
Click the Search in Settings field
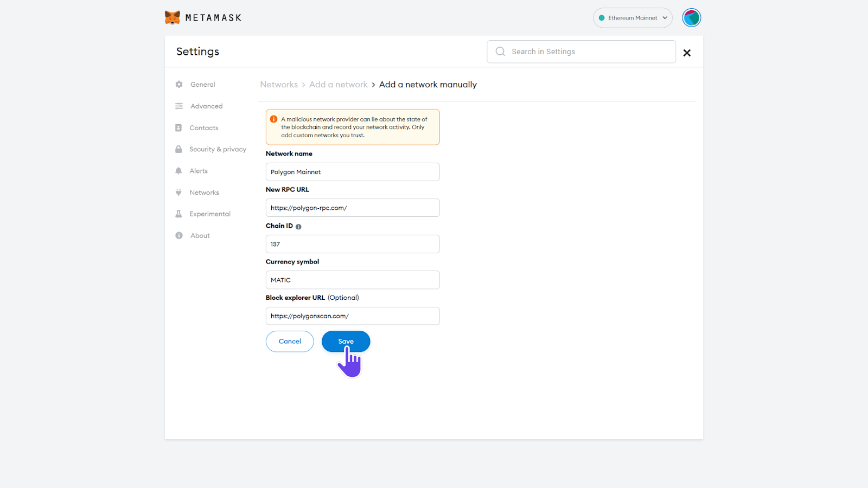(581, 52)
